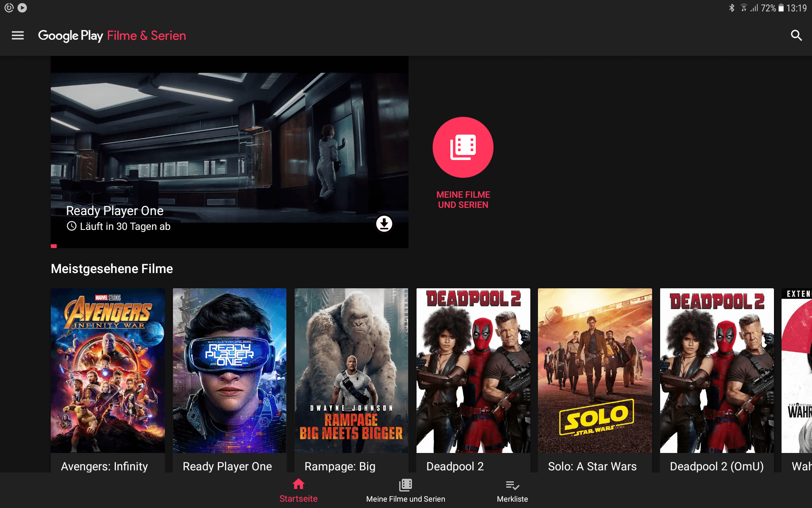812x508 pixels.
Task: Tap the Merkliste watchlist icon
Action: click(x=513, y=485)
